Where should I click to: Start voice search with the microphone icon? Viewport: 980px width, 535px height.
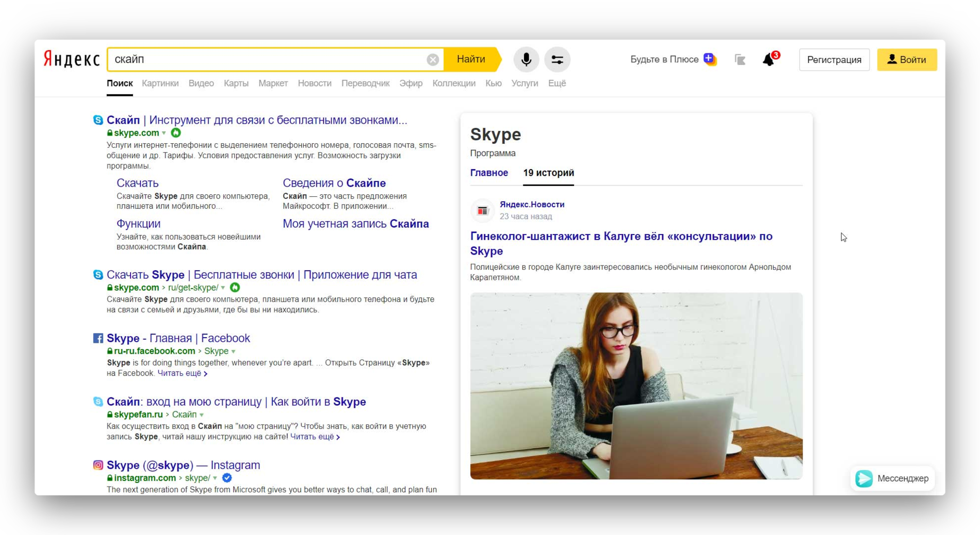click(x=526, y=60)
